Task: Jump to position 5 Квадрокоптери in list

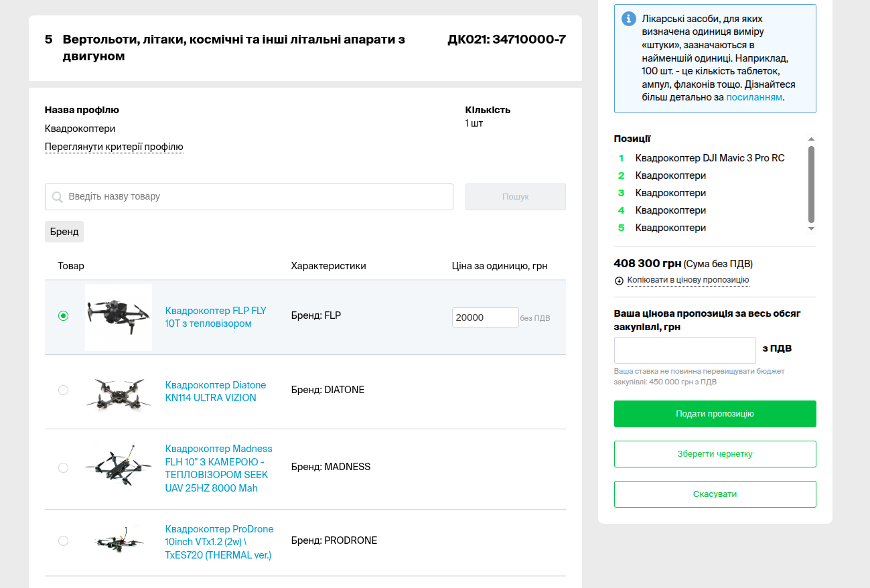Action: click(670, 228)
